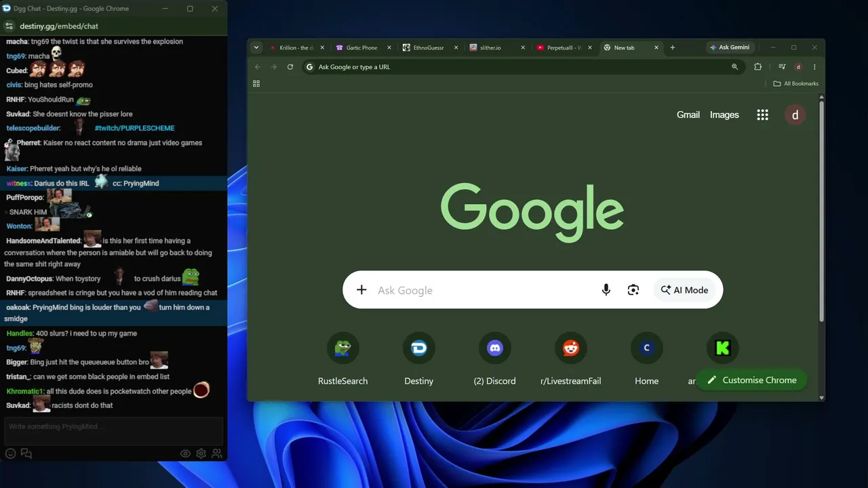
Task: Search by image with the Lens icon
Action: [x=633, y=290]
